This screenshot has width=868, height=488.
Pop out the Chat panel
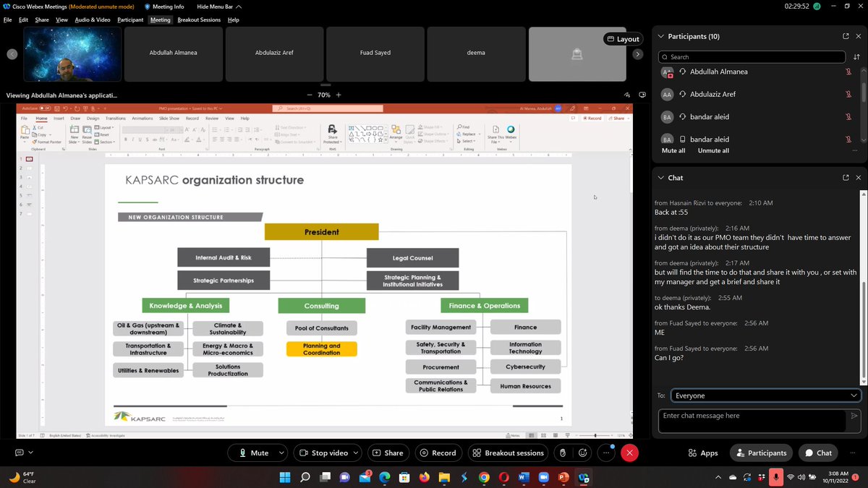(x=846, y=177)
